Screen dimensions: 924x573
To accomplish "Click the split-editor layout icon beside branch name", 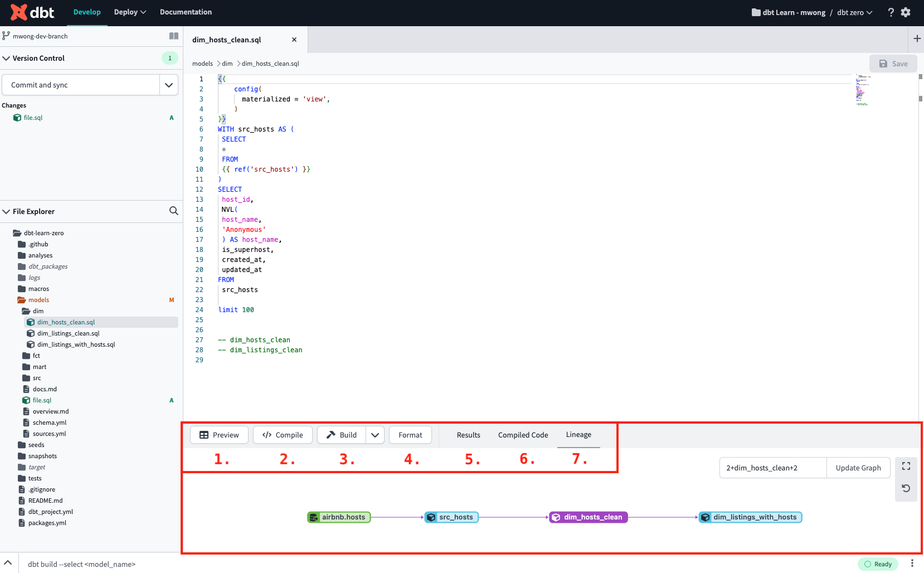I will (173, 36).
